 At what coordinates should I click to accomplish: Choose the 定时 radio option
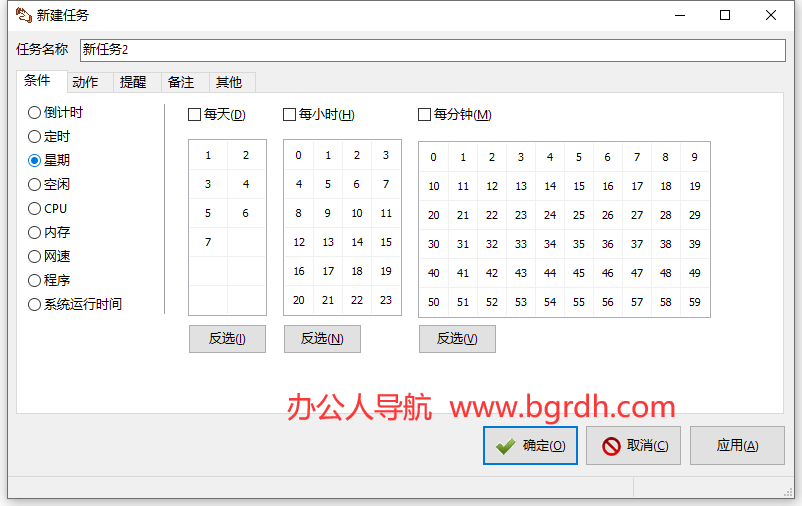pos(35,137)
